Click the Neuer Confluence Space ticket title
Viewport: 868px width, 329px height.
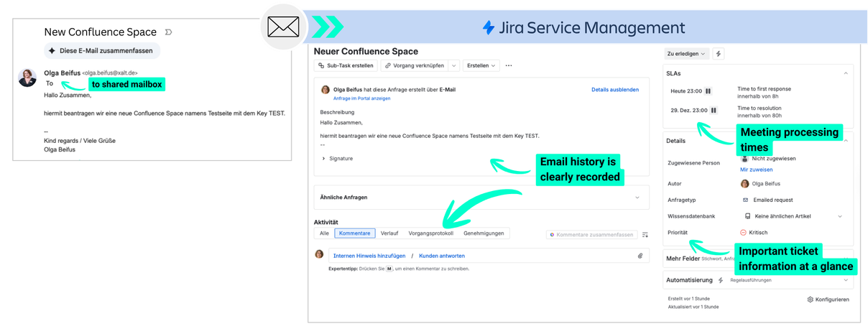coord(366,52)
